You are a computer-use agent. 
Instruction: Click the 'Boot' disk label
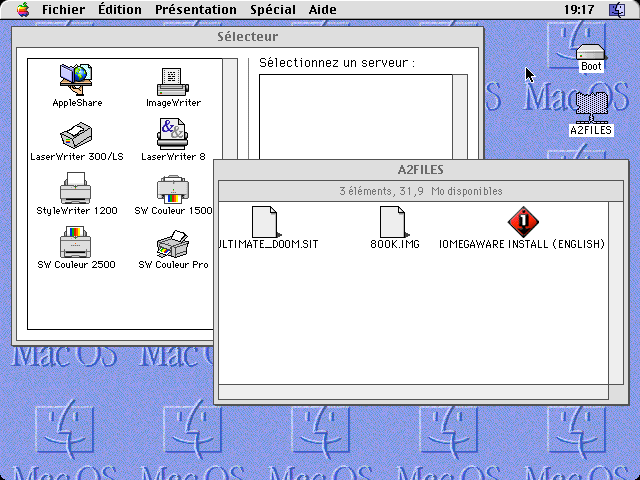click(591, 66)
